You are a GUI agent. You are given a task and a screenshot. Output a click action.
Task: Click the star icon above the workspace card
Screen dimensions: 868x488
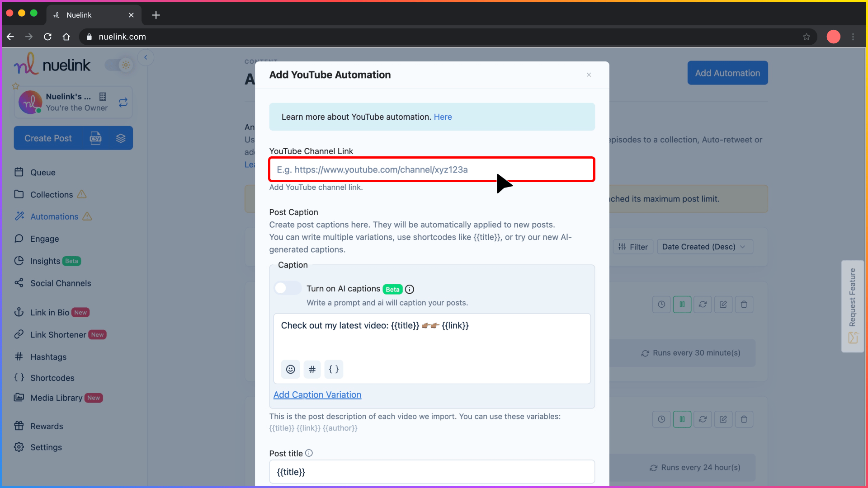pos(16,86)
